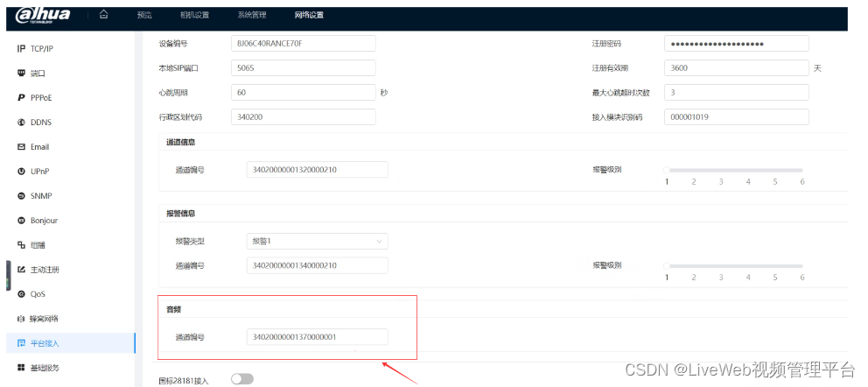Open TCP/IP settings via its IP icon
The width and height of the screenshot is (868, 387).
pyautogui.click(x=21, y=49)
